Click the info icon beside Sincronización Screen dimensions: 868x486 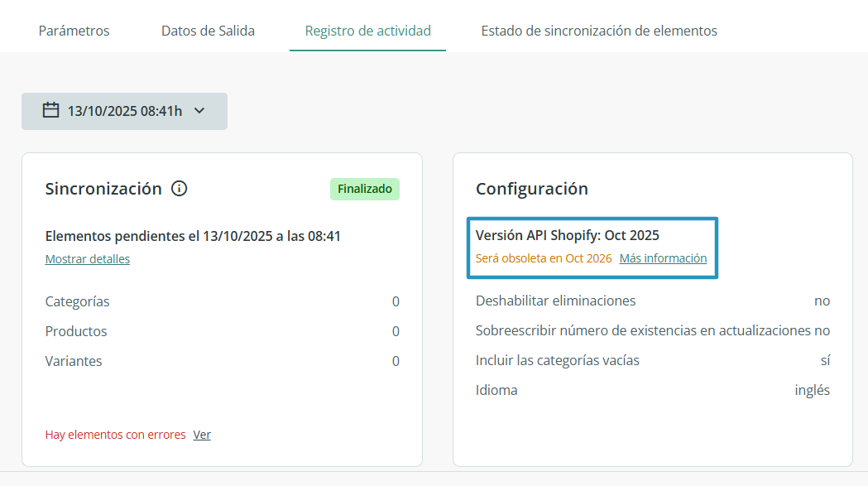[179, 189]
